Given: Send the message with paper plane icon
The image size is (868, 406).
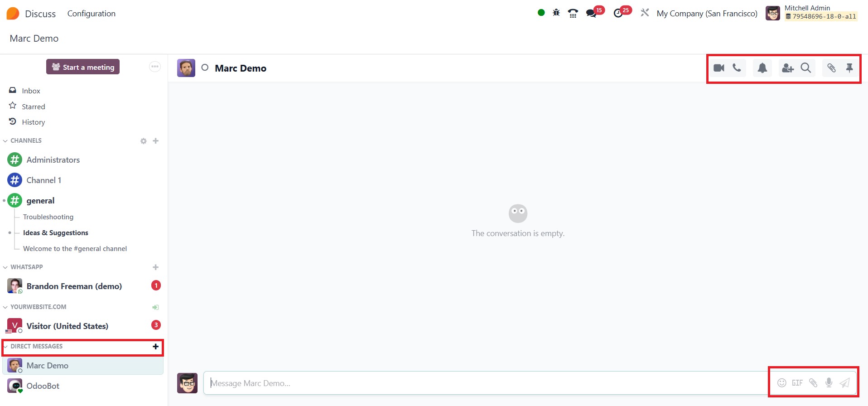Looking at the screenshot, I should 845,383.
